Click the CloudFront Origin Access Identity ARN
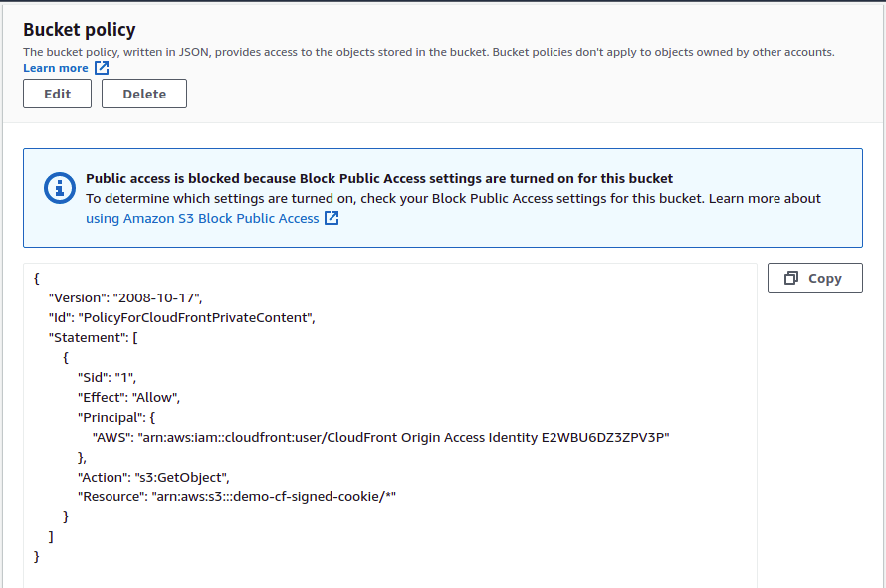 (409, 437)
